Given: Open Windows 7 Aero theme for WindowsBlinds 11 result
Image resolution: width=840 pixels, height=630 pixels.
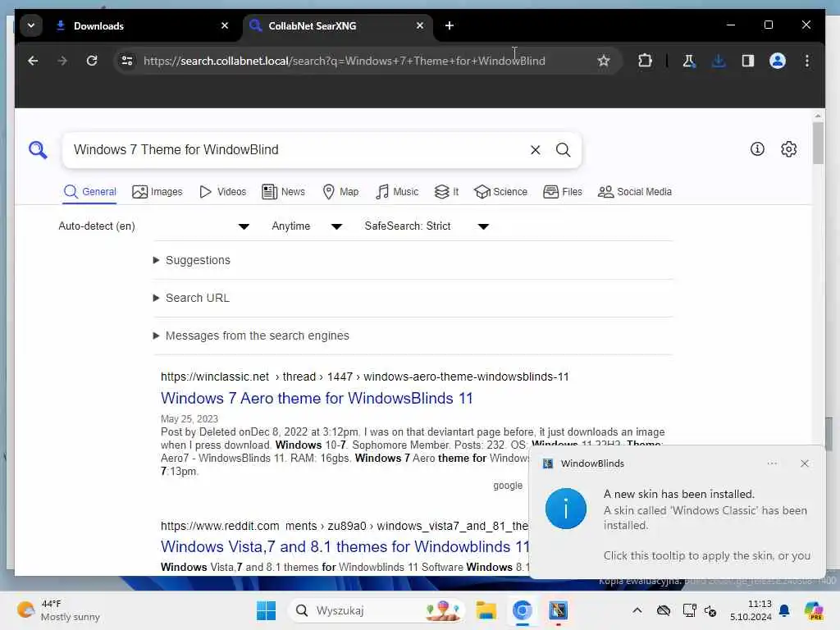Looking at the screenshot, I should point(317,399).
